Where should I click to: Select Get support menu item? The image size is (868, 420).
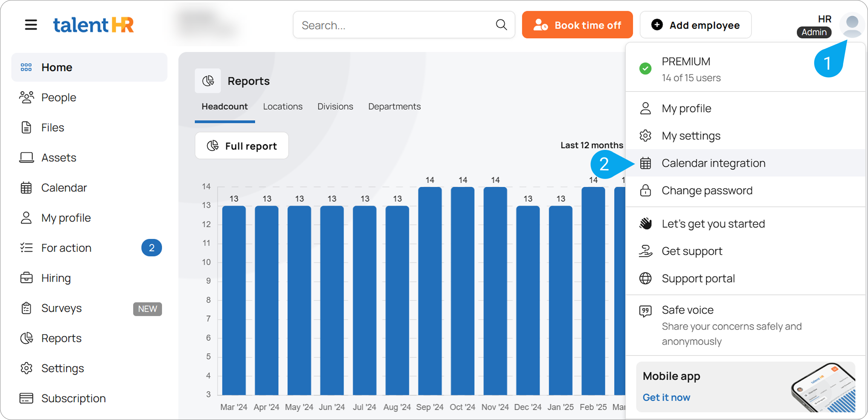(x=745, y=251)
